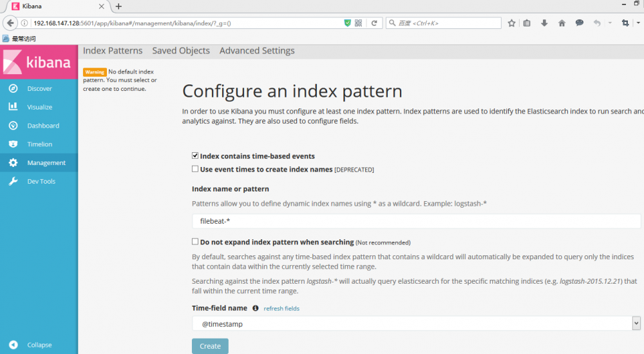644x354 pixels.
Task: Open the Dashboard gauge icon
Action: (x=13, y=126)
